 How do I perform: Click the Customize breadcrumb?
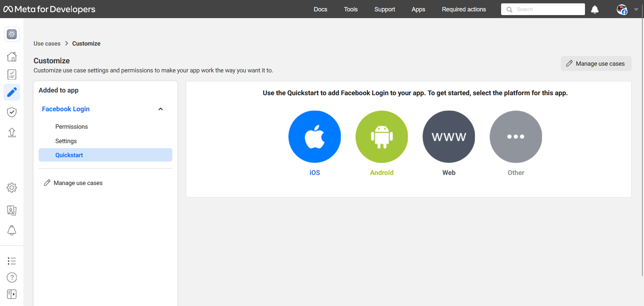[86, 44]
